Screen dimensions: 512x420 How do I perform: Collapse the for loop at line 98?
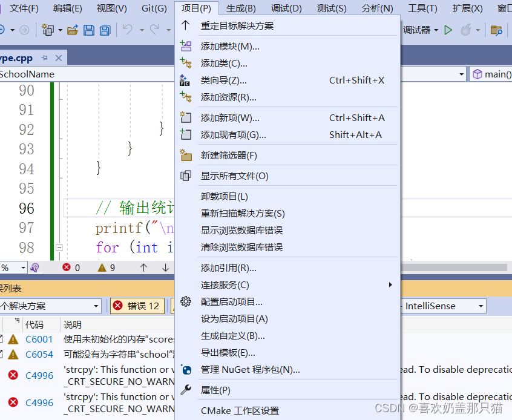coord(59,248)
